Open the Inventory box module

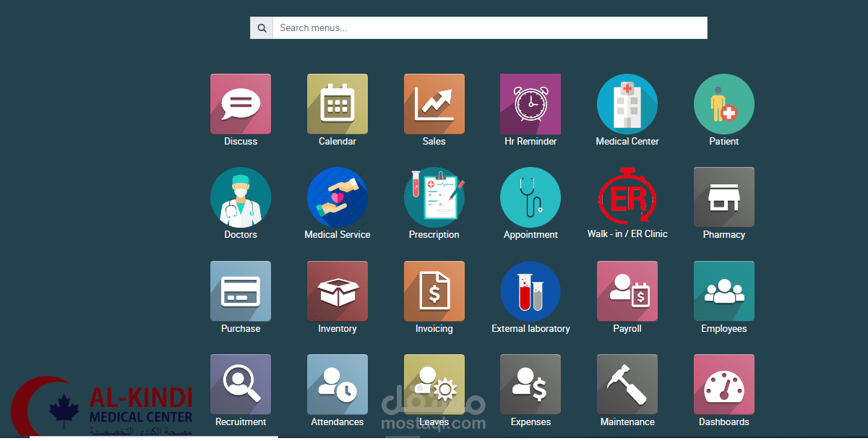[338, 291]
